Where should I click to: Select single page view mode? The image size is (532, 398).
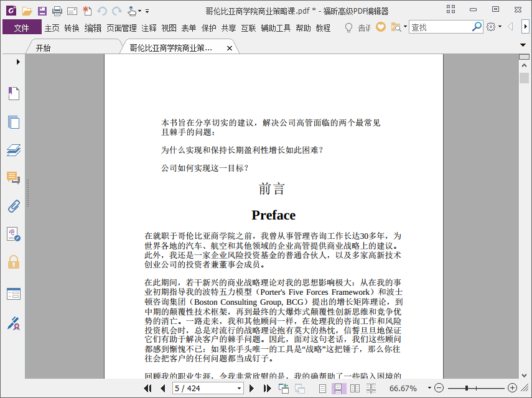(322, 389)
